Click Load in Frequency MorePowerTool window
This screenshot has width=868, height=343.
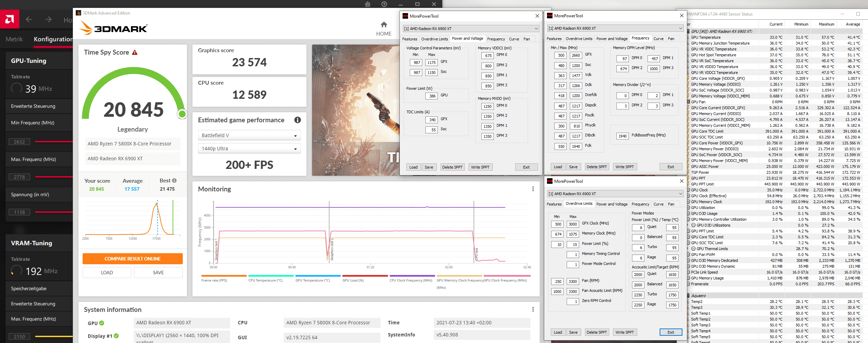point(558,167)
